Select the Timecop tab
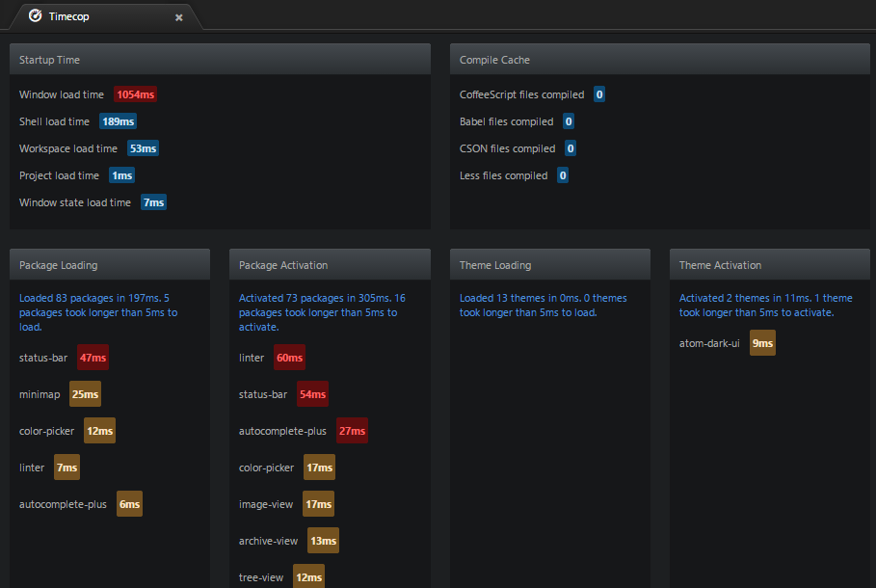This screenshot has height=588, width=876. [106, 16]
